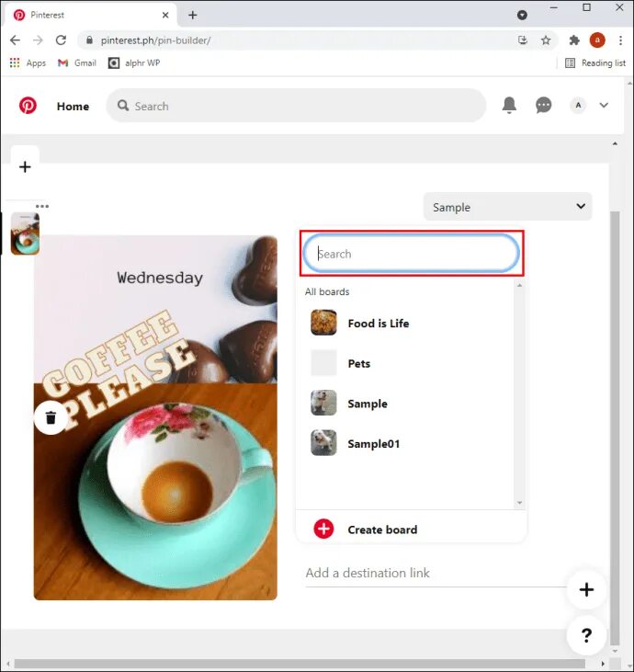Click the browser forward arrow

click(38, 40)
